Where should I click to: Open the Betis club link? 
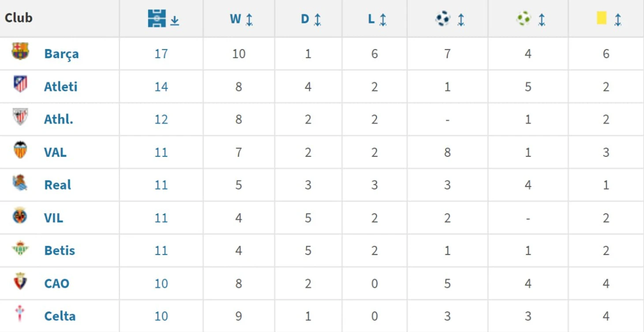[x=60, y=250]
